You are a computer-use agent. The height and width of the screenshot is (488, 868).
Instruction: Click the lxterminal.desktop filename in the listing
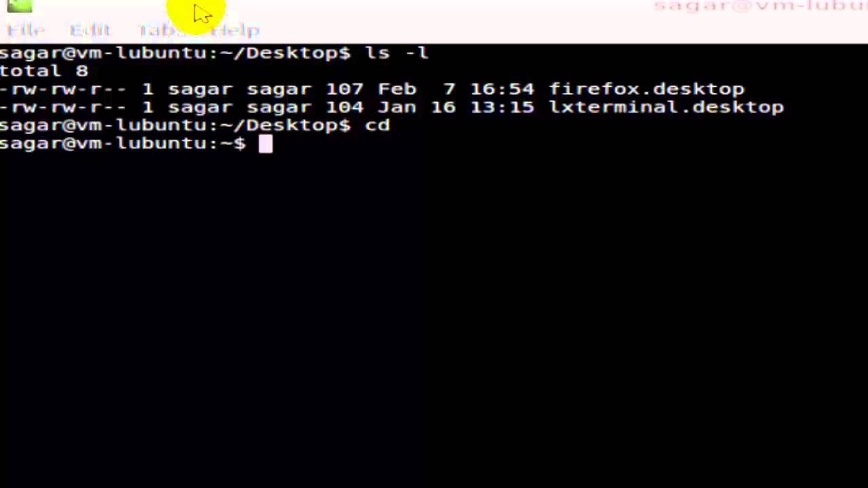666,107
